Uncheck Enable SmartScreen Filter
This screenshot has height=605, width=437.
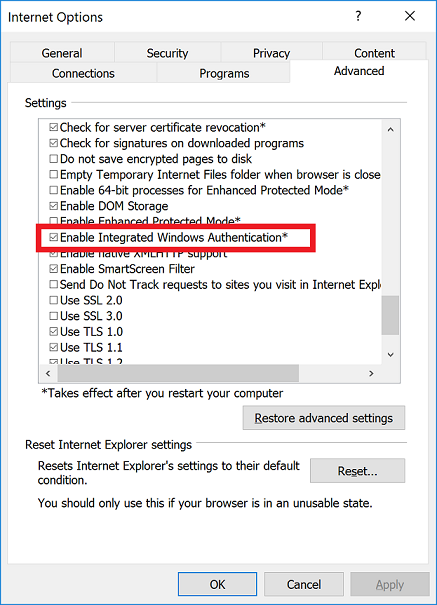click(x=54, y=269)
